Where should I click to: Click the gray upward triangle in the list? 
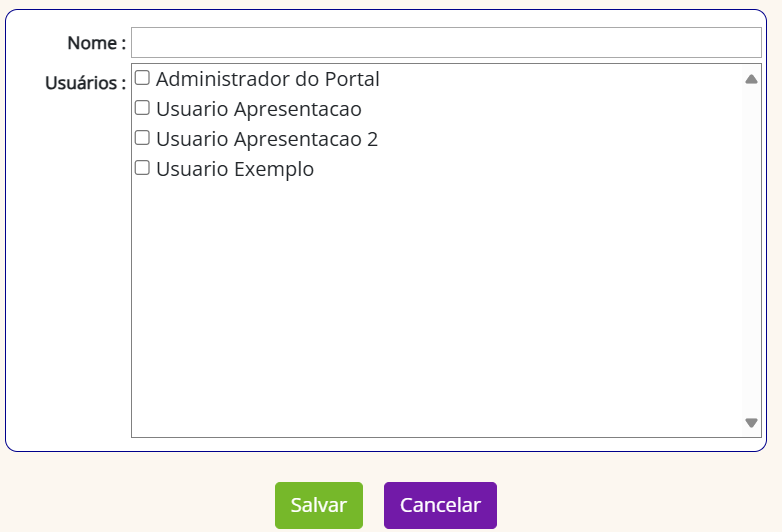click(751, 79)
